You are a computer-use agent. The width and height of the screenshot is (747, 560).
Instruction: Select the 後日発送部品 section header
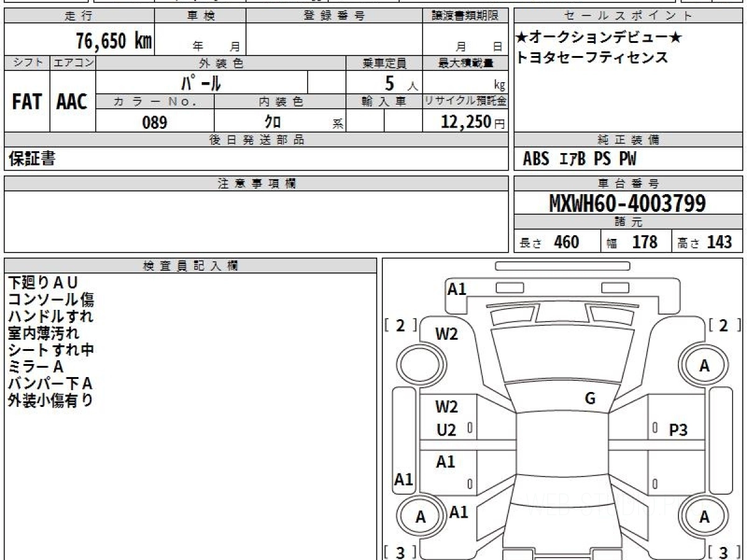click(256, 140)
